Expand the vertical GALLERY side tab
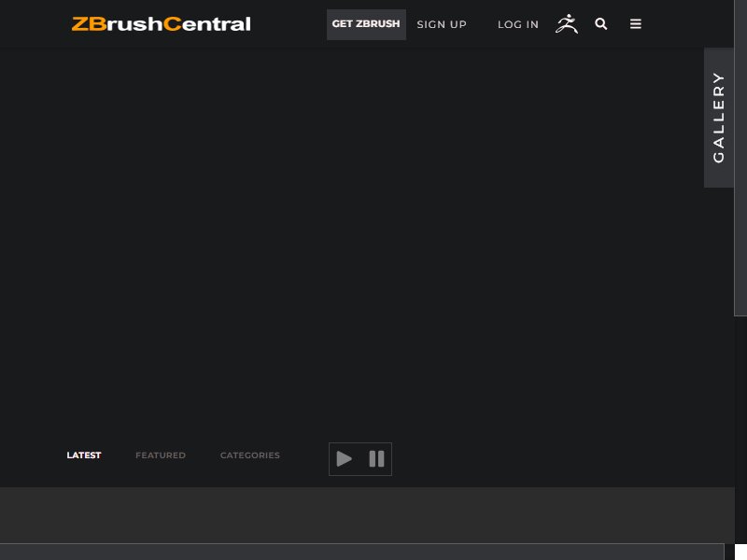Screen dimensions: 747x560 (718, 118)
